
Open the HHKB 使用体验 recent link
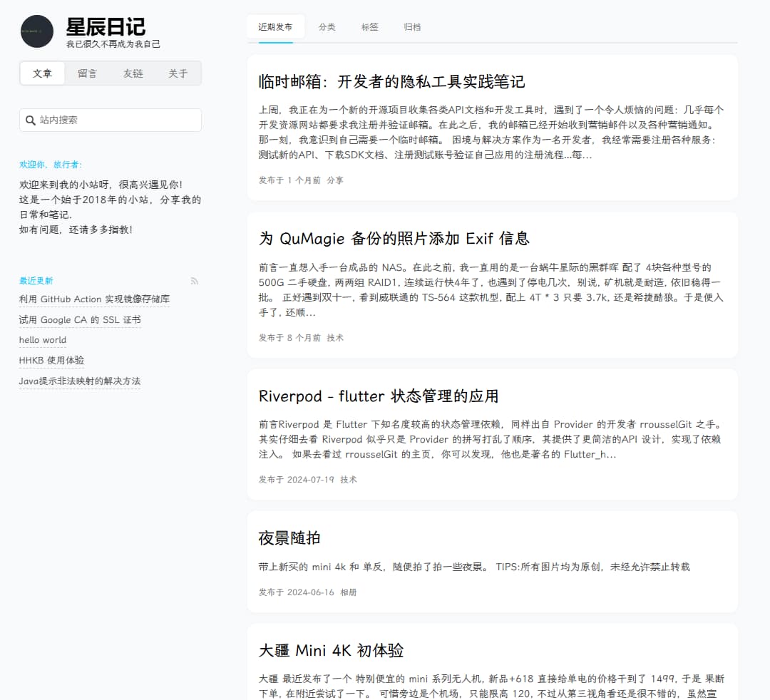(51, 361)
